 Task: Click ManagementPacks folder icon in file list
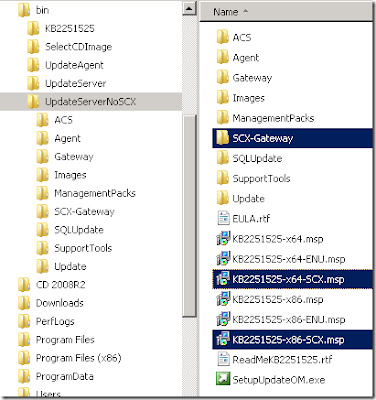click(x=223, y=118)
